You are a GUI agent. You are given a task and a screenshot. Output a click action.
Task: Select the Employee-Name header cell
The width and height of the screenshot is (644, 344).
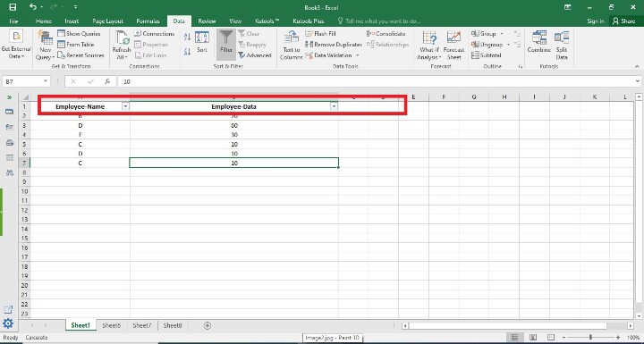pos(80,106)
